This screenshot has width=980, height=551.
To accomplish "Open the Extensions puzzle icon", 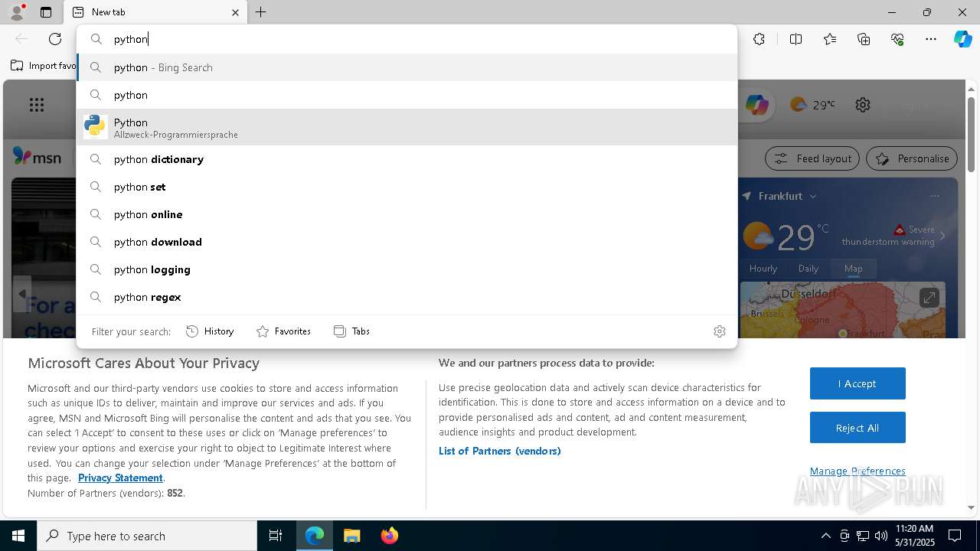I will click(x=759, y=39).
